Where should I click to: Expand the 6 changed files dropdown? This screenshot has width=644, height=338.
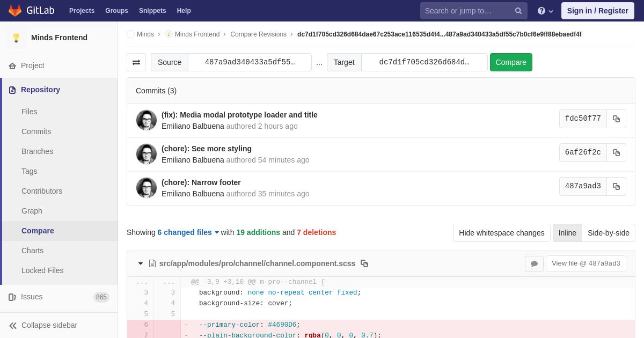[x=188, y=232]
